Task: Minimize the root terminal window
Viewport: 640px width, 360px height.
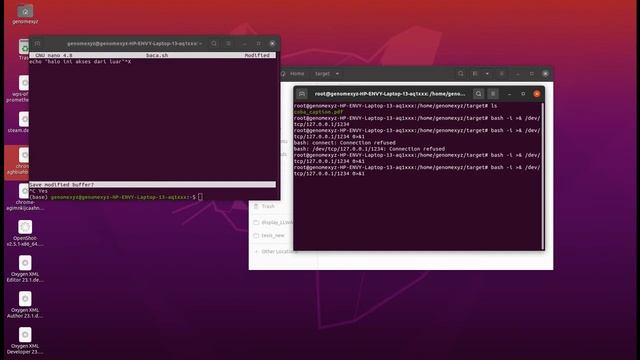Action: 509,94
